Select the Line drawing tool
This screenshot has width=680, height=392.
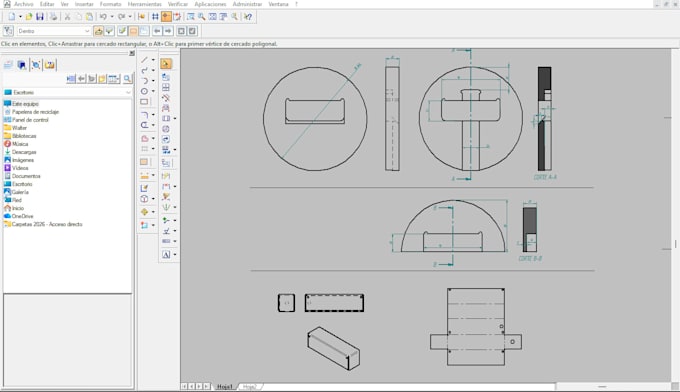(144, 60)
